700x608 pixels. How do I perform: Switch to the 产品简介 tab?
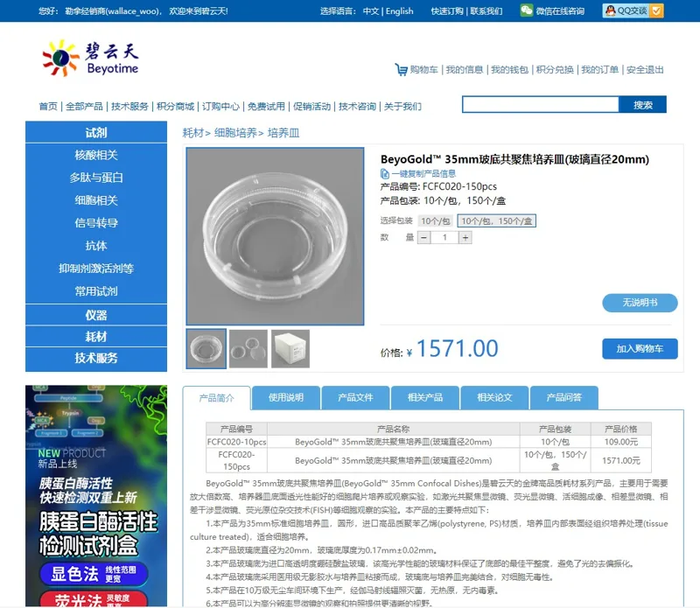[216, 398]
